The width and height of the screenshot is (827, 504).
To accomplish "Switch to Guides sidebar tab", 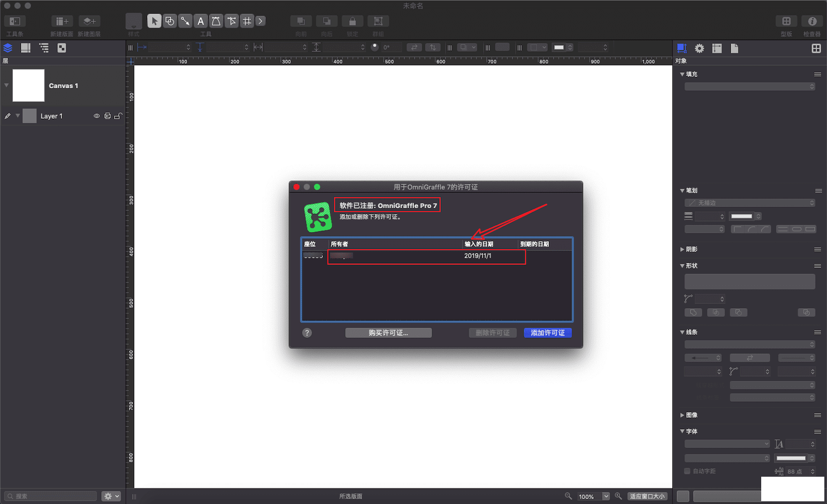I will [x=26, y=48].
